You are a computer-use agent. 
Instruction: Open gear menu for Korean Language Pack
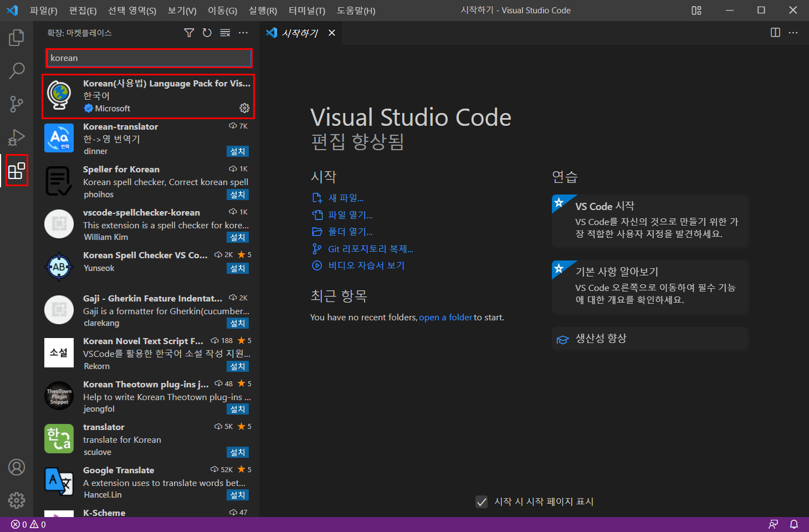pyautogui.click(x=244, y=108)
